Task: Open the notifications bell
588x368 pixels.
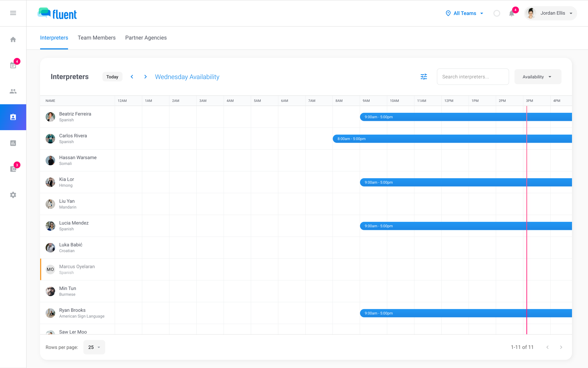Action: (511, 13)
